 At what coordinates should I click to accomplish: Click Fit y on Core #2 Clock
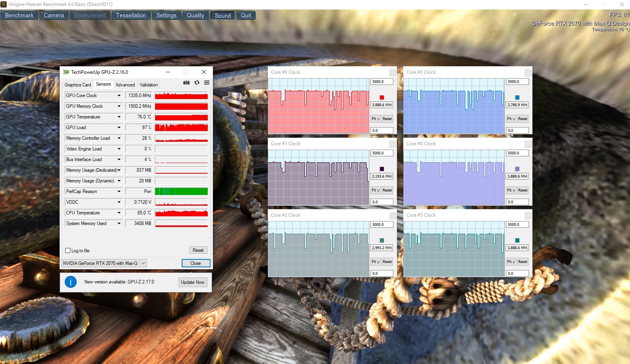pyautogui.click(x=376, y=262)
